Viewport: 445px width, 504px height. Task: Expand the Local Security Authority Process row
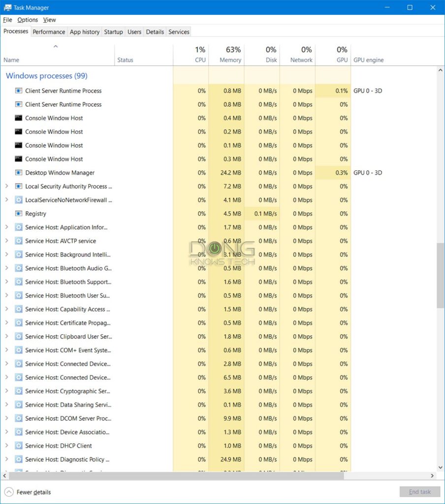point(6,186)
